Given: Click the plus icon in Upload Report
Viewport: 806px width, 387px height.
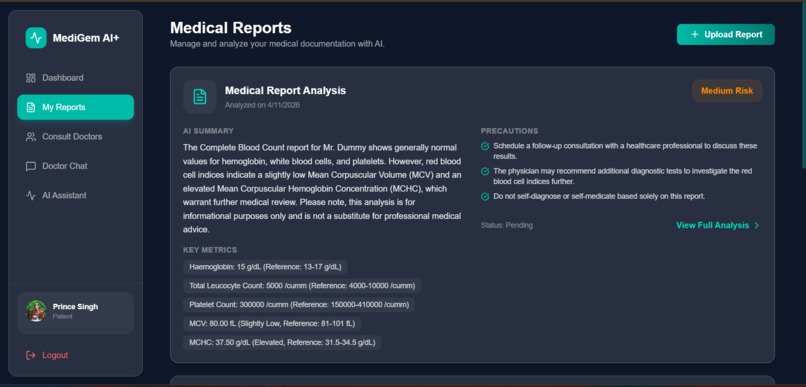Looking at the screenshot, I should 694,34.
